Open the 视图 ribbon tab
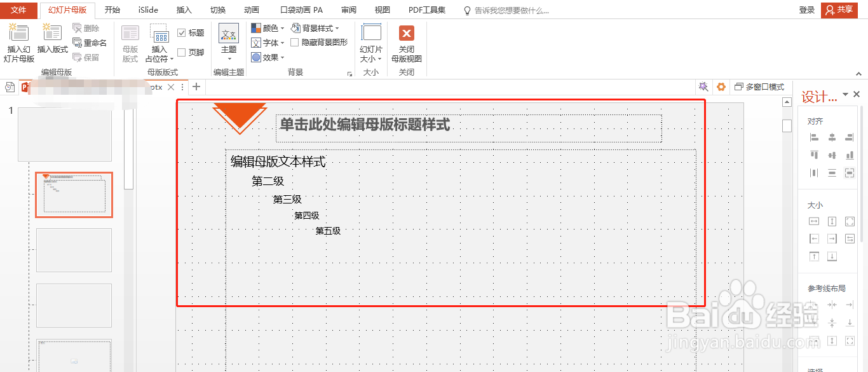Image resolution: width=868 pixels, height=372 pixels. pos(382,10)
